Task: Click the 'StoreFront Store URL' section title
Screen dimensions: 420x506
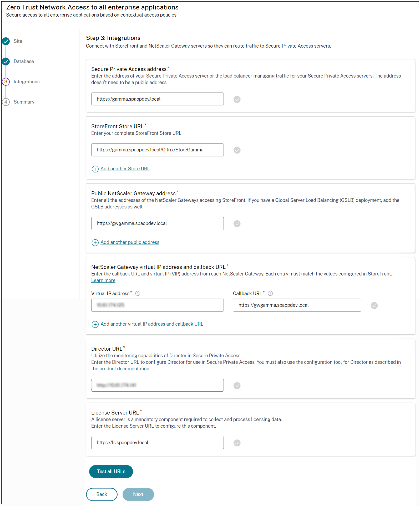Action: point(117,126)
